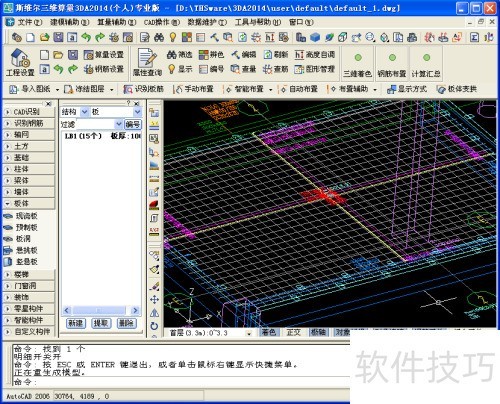500x404 pixels.
Task: Select the 辨色 color tool
Action: (211, 55)
